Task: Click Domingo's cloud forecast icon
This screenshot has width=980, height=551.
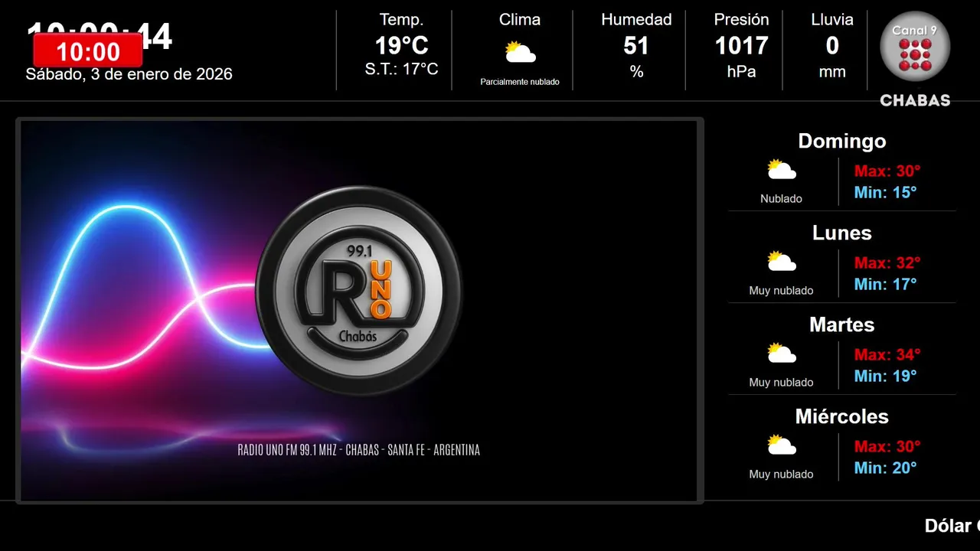Action: click(782, 170)
